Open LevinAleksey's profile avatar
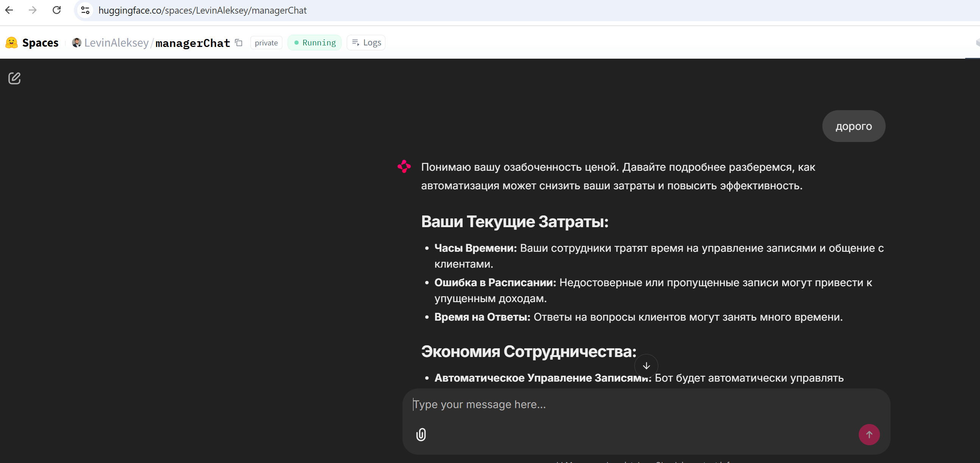This screenshot has width=980, height=463. (77, 42)
